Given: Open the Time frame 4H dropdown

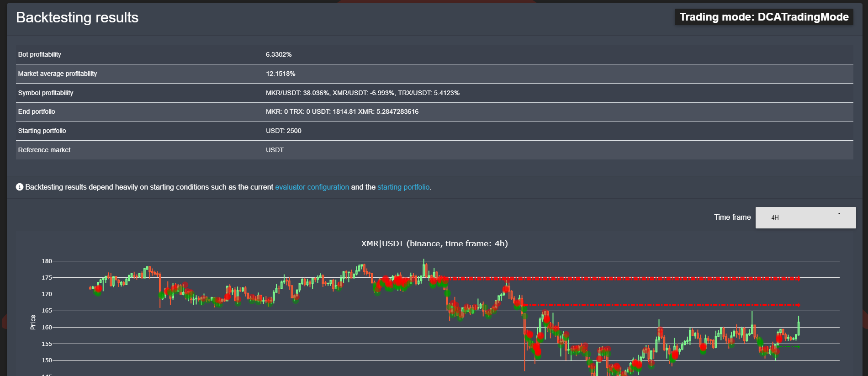Looking at the screenshot, I should pyautogui.click(x=805, y=217).
